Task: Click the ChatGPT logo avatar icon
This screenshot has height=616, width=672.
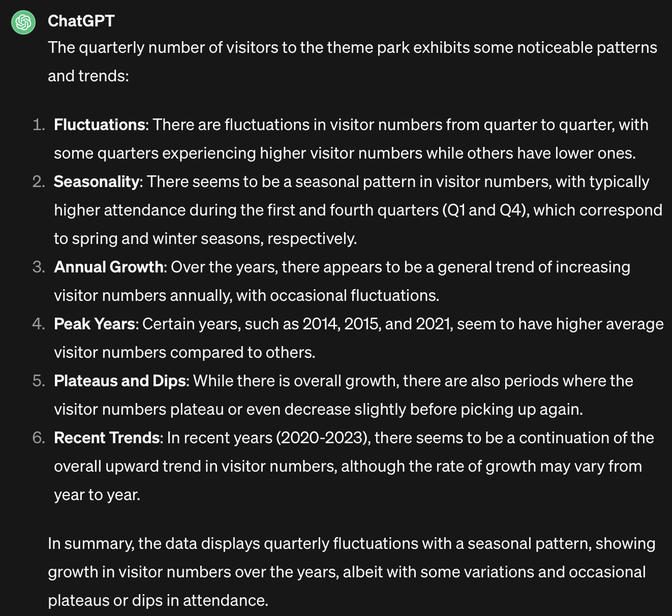Action: coord(23,22)
